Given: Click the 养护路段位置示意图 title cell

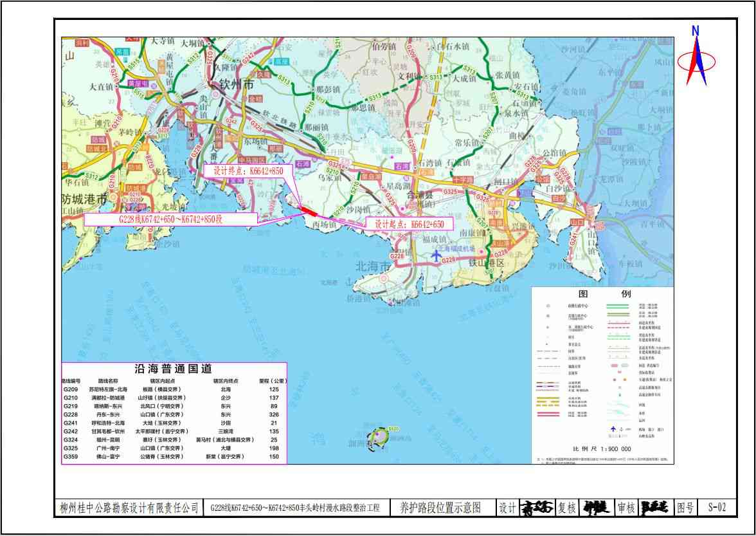Looking at the screenshot, I should click(x=440, y=508).
